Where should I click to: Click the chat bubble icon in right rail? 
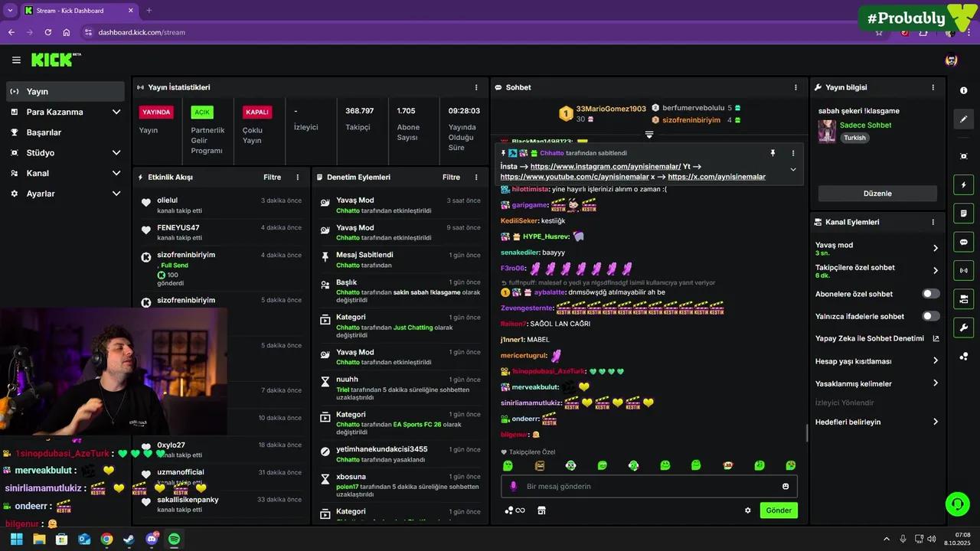(963, 242)
